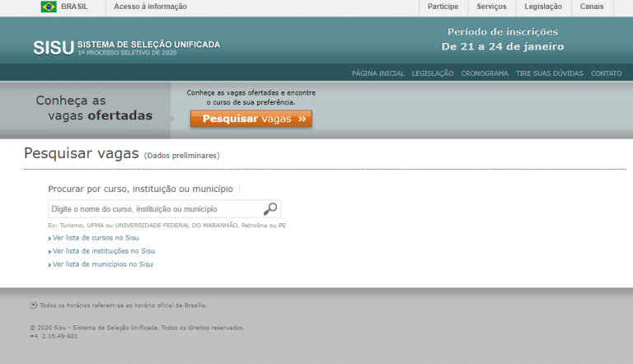
Task: Open Ver lista de cursos no Sisu
Action: pyautogui.click(x=96, y=238)
